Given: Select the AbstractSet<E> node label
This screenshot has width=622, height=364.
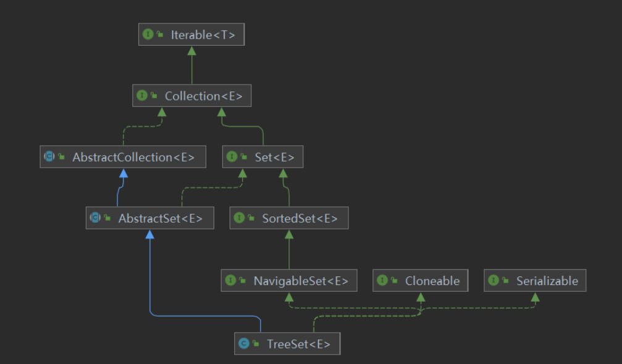Looking at the screenshot, I should (161, 218).
